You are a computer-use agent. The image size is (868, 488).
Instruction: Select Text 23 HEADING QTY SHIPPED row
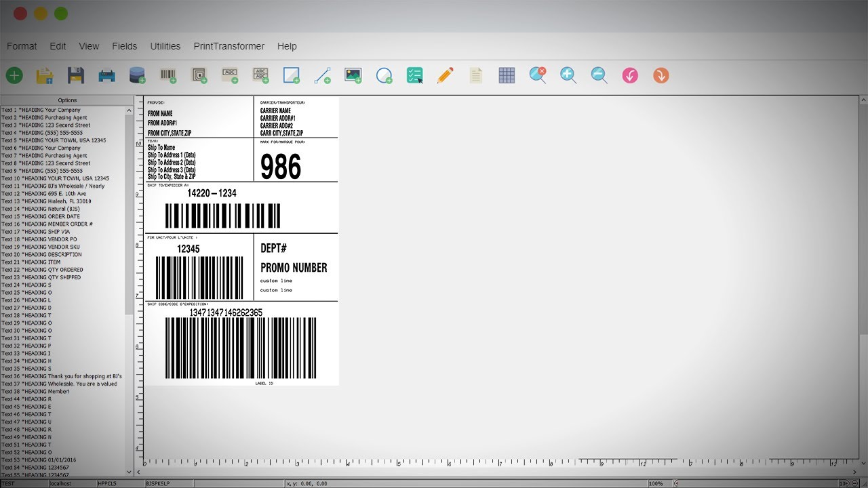tap(62, 277)
